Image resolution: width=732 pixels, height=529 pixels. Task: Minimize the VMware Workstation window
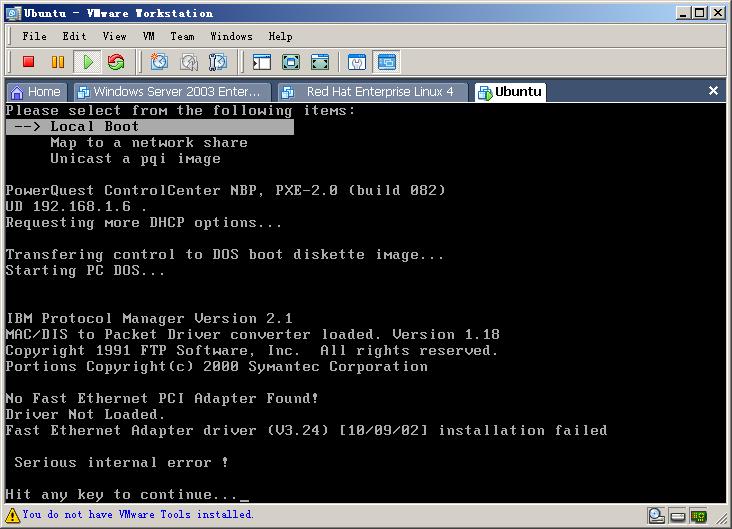(683, 13)
